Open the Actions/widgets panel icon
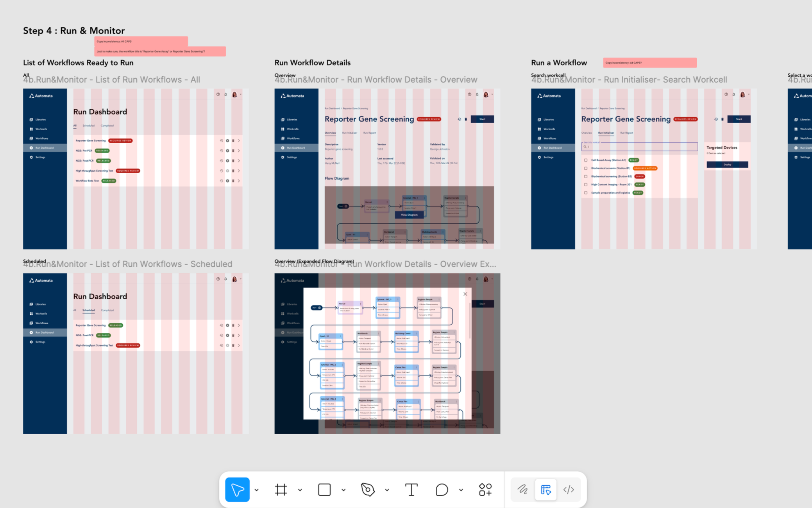The image size is (812, 508). tap(485, 489)
